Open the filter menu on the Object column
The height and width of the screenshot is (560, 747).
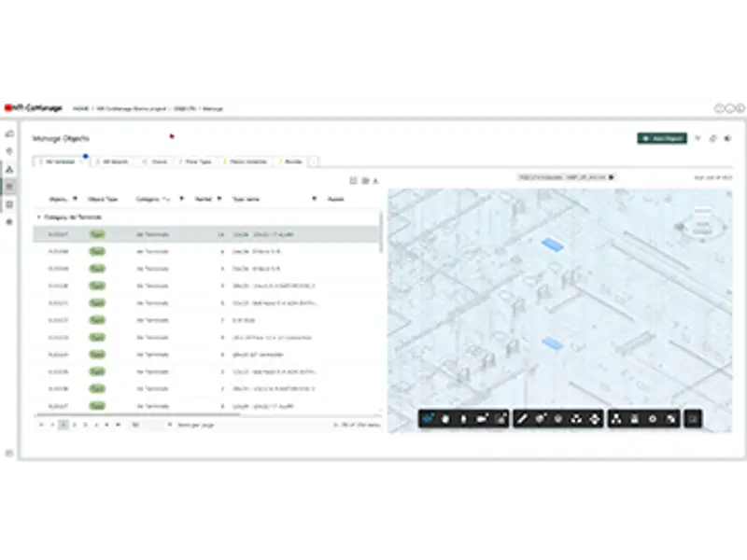coord(75,199)
